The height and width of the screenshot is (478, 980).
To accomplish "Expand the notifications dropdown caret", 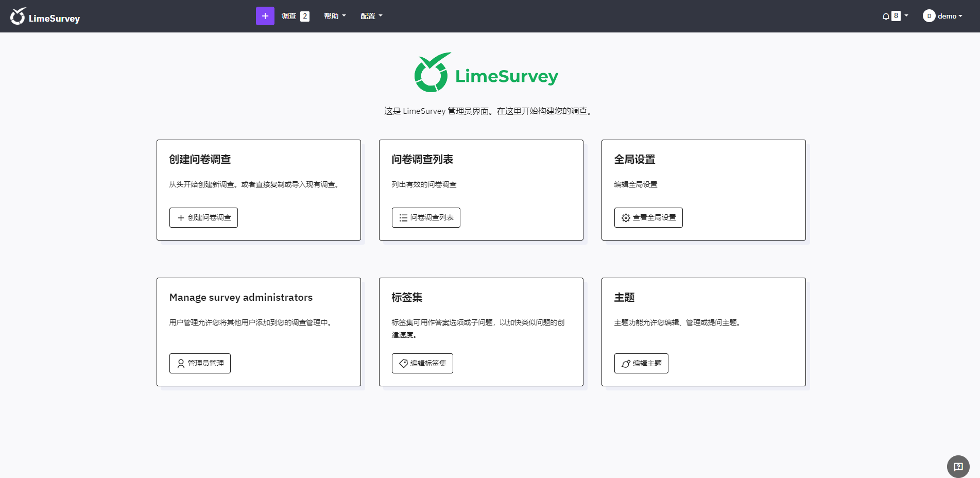I will (x=906, y=16).
